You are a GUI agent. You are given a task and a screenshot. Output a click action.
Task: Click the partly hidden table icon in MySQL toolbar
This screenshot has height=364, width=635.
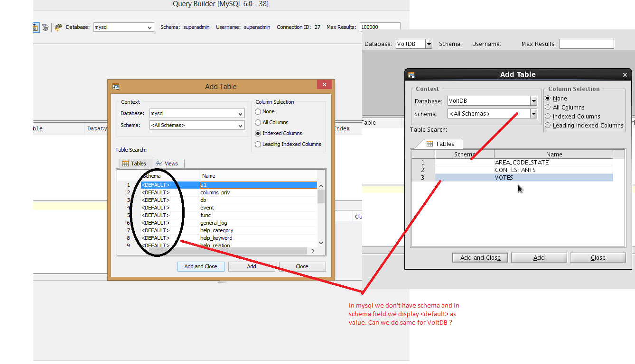36,27
